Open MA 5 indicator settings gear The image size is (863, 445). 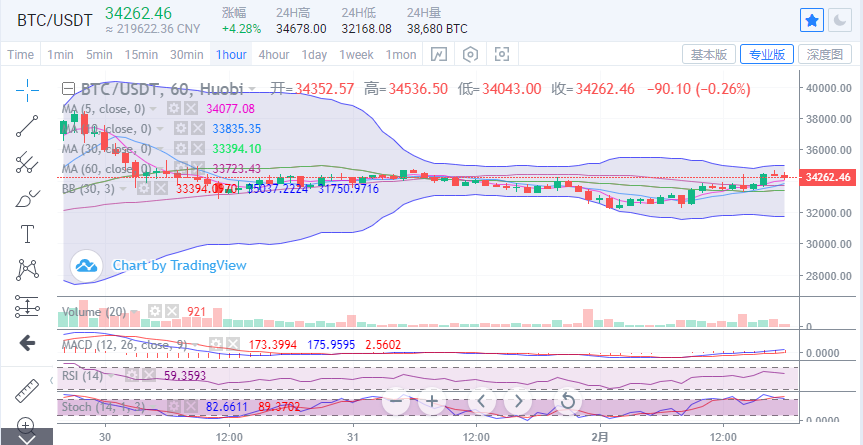click(174, 108)
